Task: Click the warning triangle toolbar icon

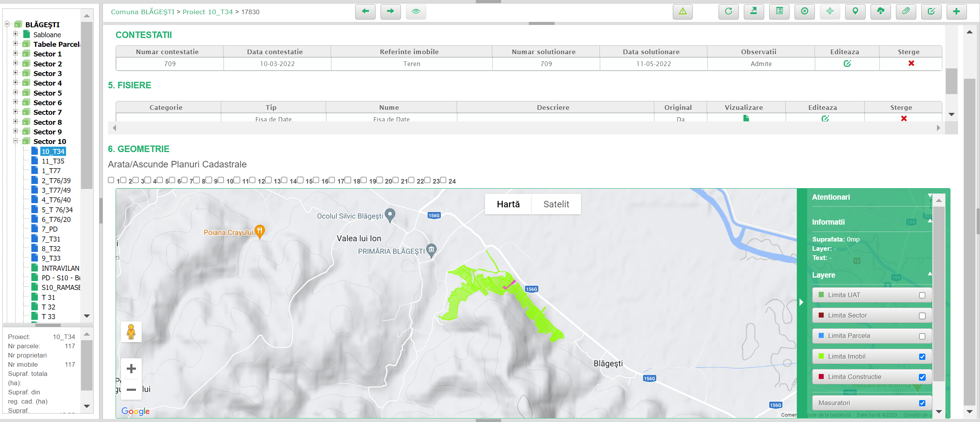Action: coord(682,12)
